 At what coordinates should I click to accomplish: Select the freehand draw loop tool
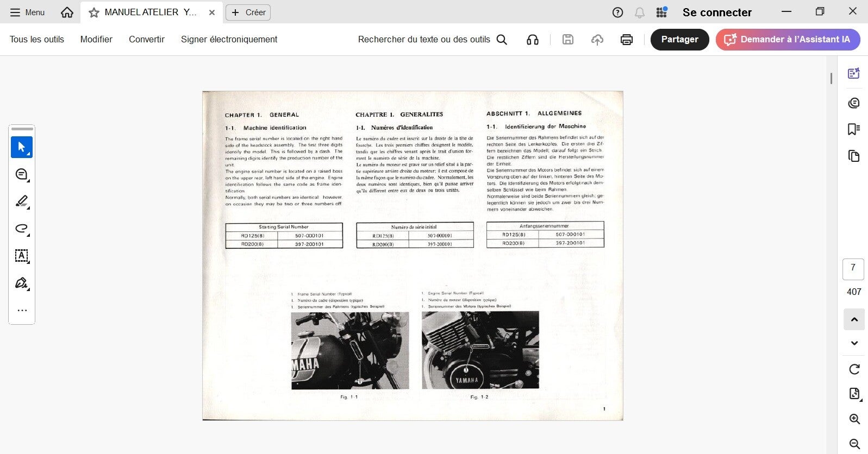pos(22,229)
